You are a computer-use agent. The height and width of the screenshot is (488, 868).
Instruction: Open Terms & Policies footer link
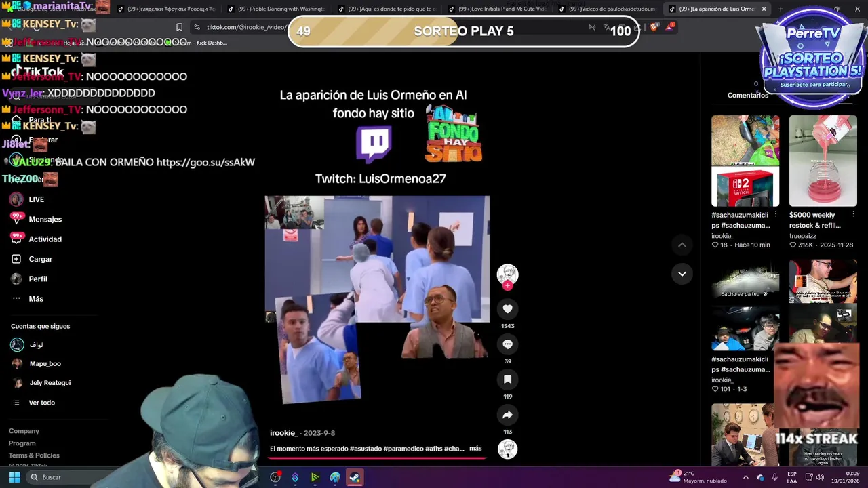[x=34, y=455]
